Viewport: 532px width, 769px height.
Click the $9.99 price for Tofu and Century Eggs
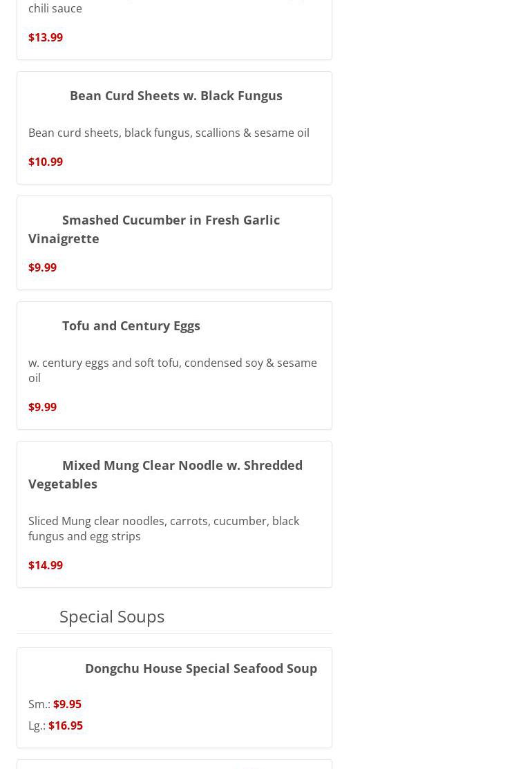tap(43, 407)
